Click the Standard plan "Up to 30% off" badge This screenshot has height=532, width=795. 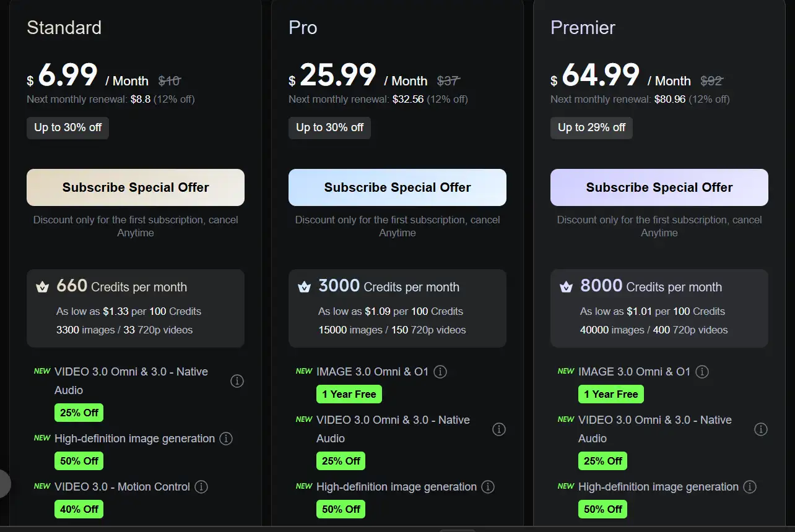(68, 128)
